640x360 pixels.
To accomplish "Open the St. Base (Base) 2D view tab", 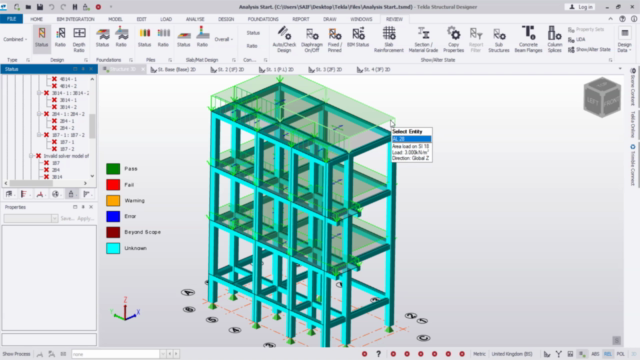I will 173,70.
